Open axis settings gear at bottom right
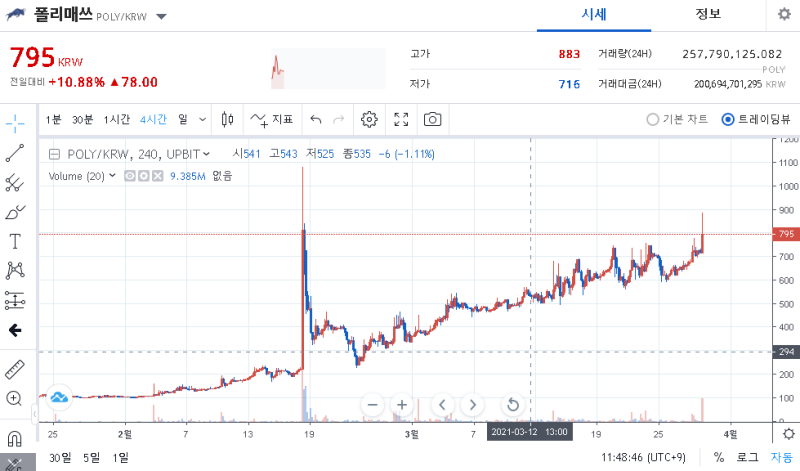Image resolution: width=800 pixels, height=471 pixels. tap(789, 434)
